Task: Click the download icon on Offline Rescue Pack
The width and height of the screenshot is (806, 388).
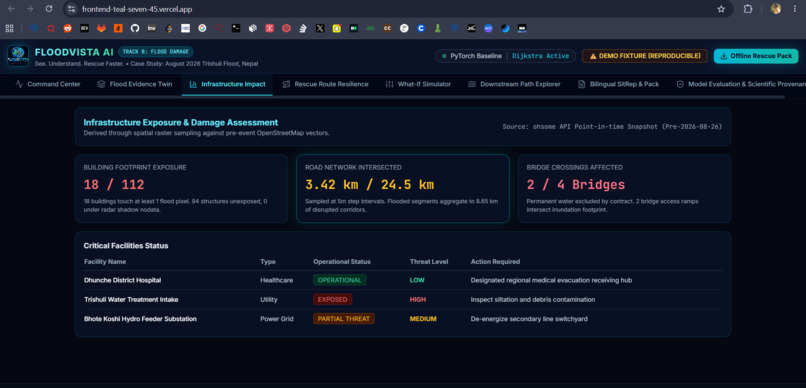Action: [724, 56]
